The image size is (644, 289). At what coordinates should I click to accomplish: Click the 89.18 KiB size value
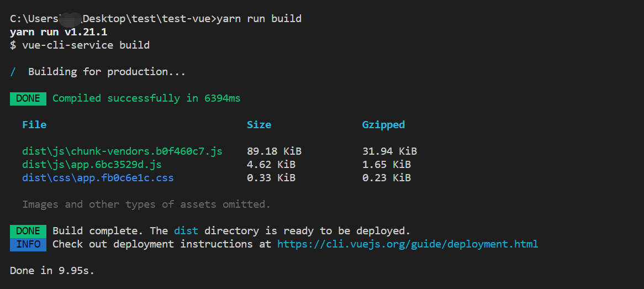274,151
